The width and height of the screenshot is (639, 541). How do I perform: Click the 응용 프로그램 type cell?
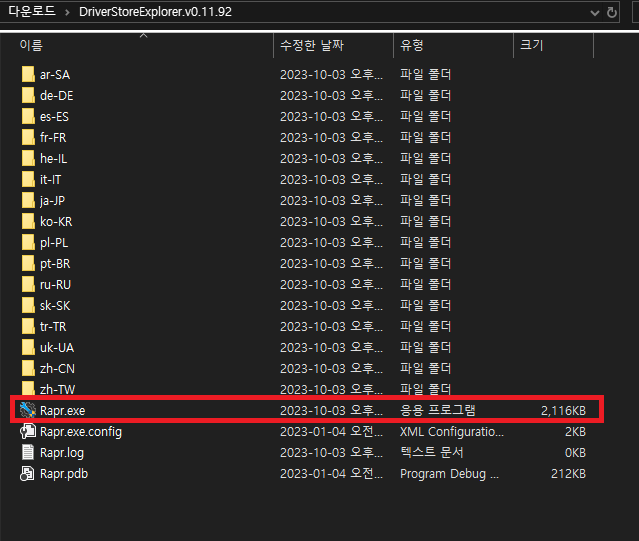pos(438,410)
